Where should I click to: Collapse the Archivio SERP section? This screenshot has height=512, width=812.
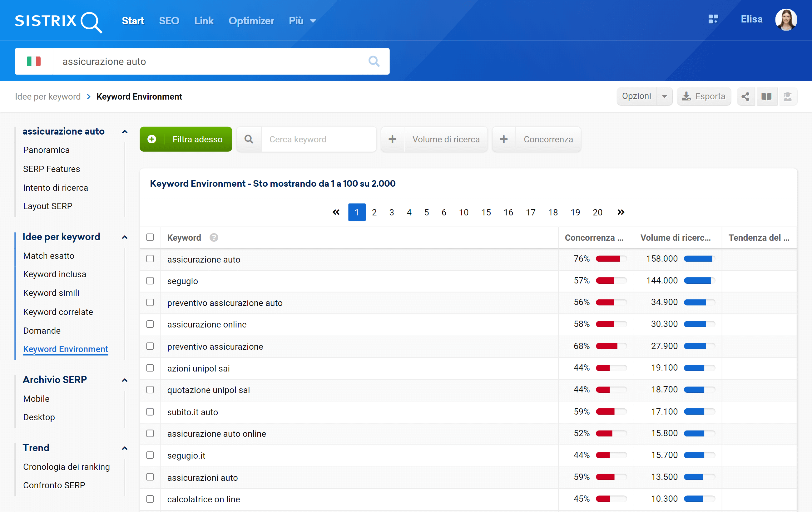(x=125, y=380)
